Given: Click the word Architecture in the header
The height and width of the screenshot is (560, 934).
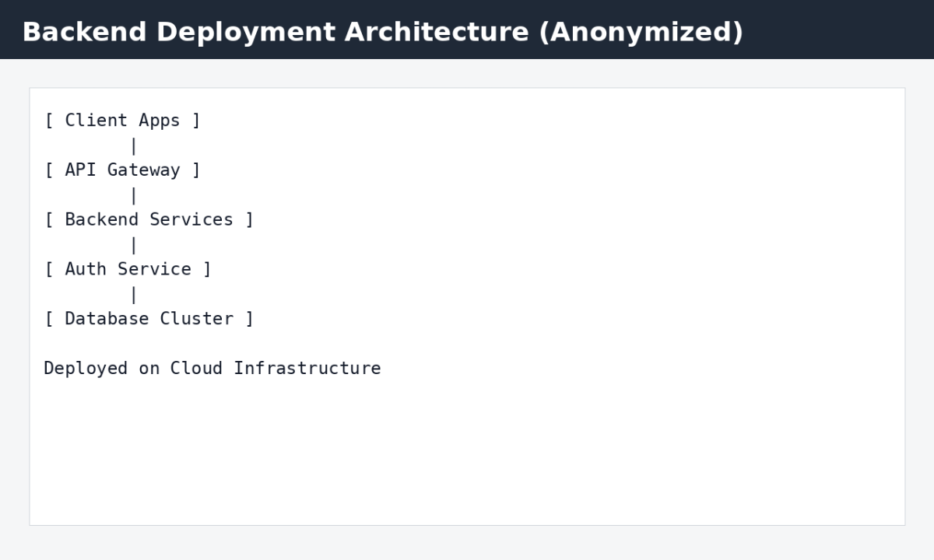Looking at the screenshot, I should [x=436, y=32].
